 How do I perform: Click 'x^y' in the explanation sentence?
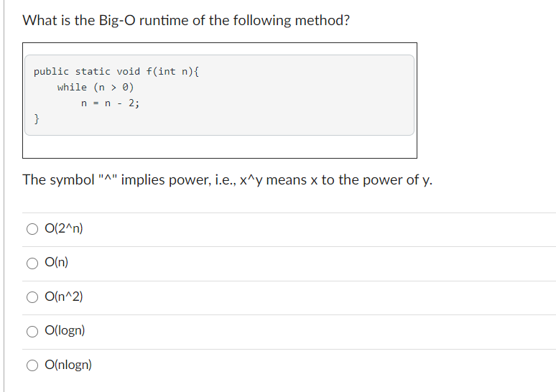pyautogui.click(x=251, y=180)
